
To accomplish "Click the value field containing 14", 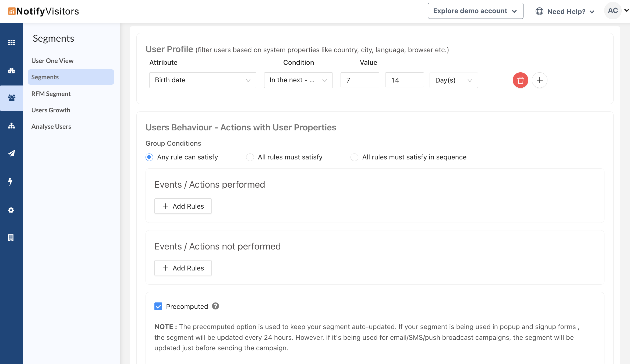I will point(404,80).
